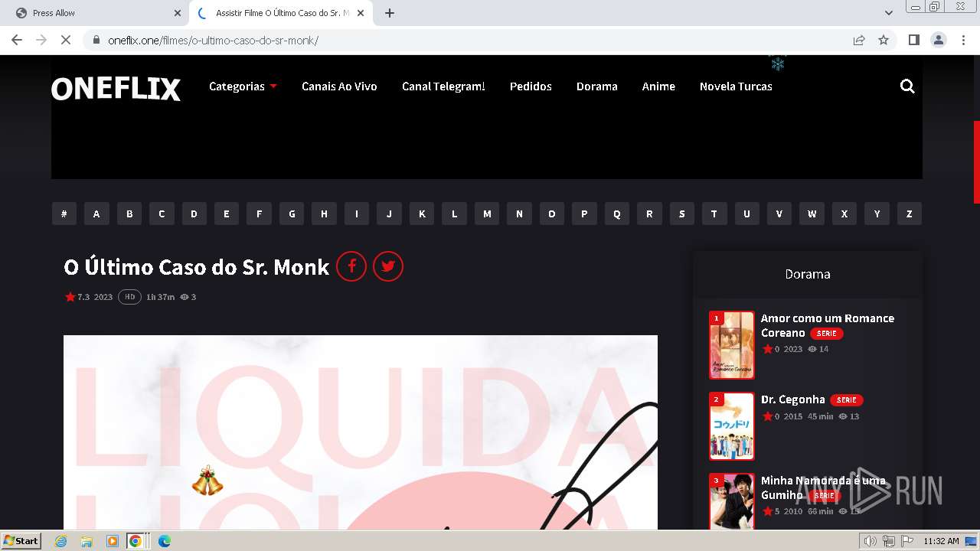Open a new tab with plus button
Screen dimensions: 980x551
pyautogui.click(x=390, y=13)
